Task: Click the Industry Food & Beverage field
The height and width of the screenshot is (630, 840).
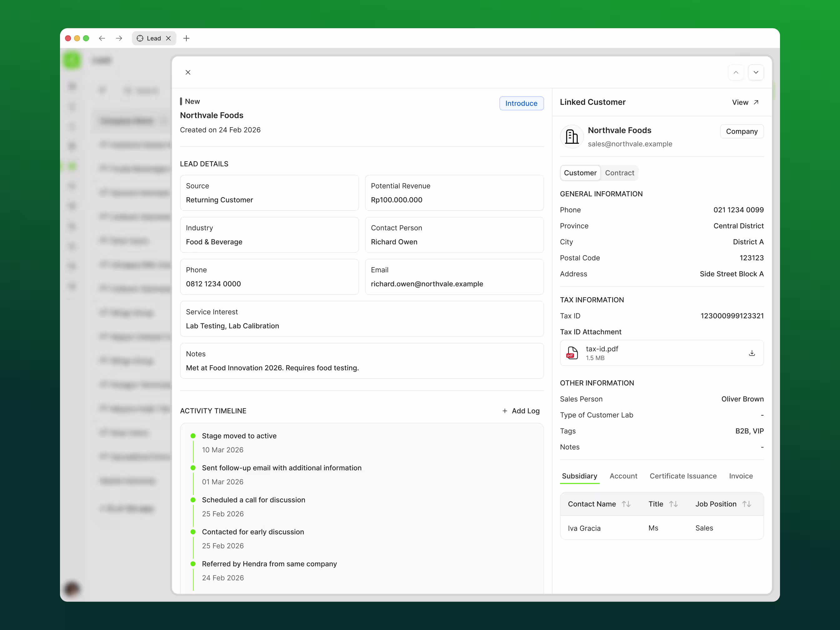Action: click(x=269, y=235)
